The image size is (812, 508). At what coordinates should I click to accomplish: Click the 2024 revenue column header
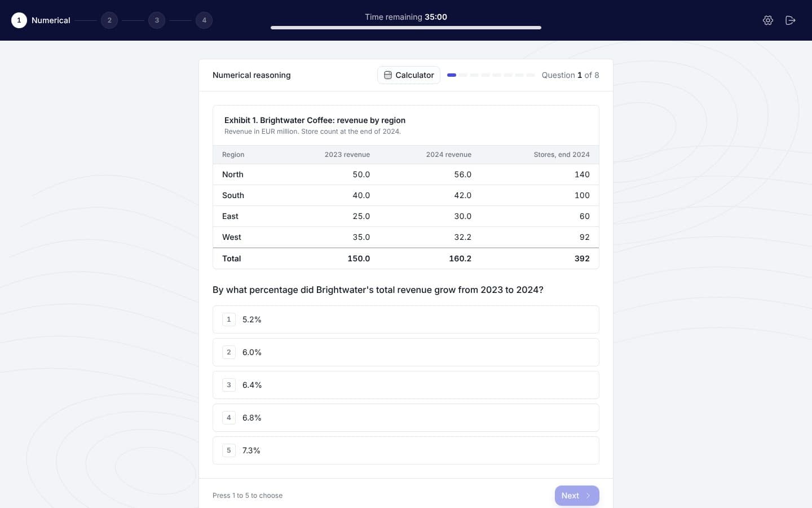pos(449,155)
